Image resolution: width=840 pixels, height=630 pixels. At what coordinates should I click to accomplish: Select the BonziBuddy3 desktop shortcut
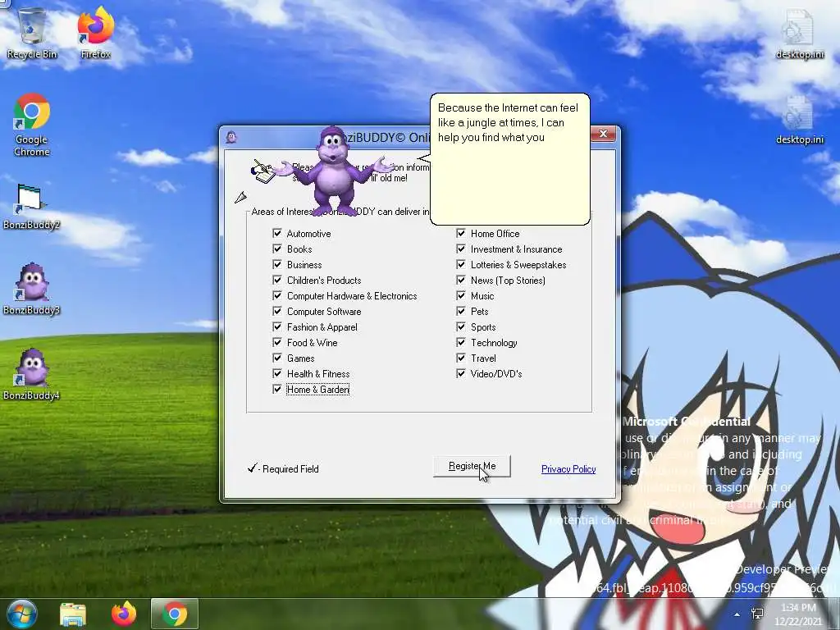coord(32,289)
